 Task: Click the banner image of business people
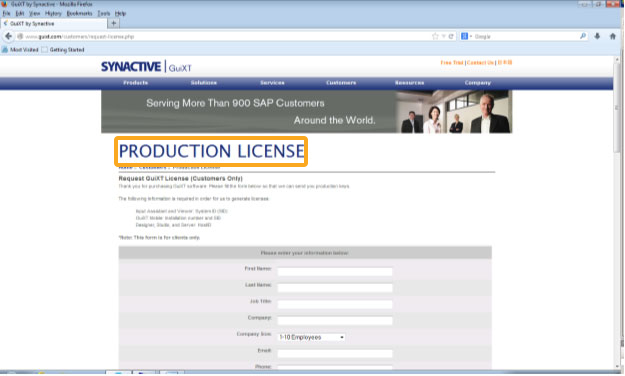(454, 112)
